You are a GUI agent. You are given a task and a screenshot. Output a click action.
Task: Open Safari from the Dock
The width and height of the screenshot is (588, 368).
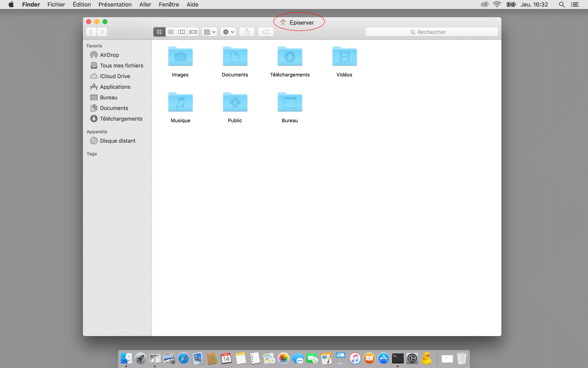(184, 358)
